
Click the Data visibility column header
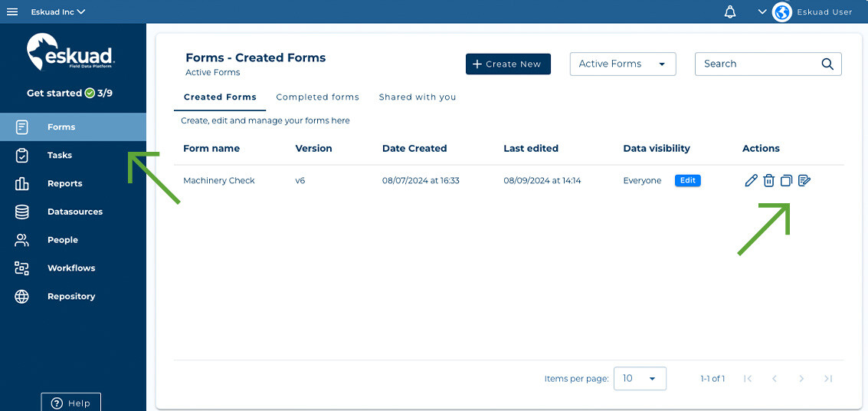click(657, 149)
